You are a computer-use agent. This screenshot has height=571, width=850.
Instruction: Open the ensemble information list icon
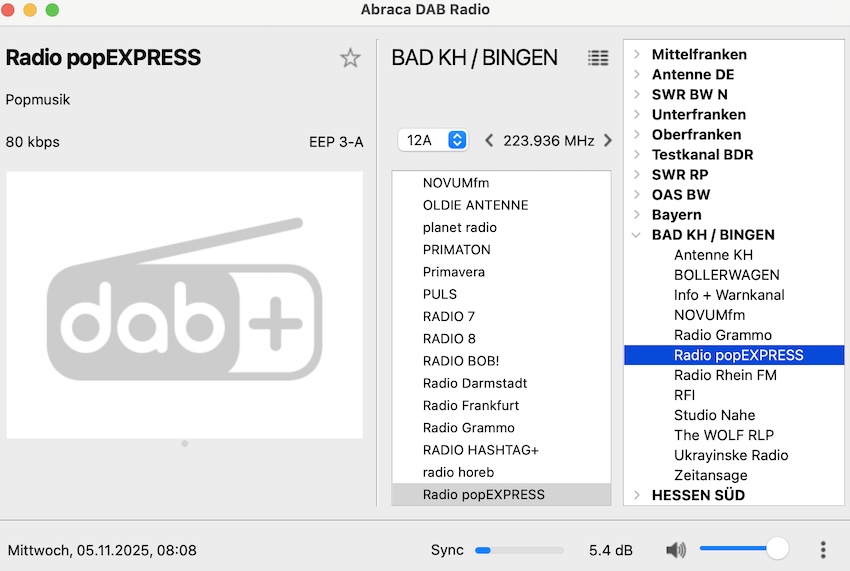click(x=598, y=58)
